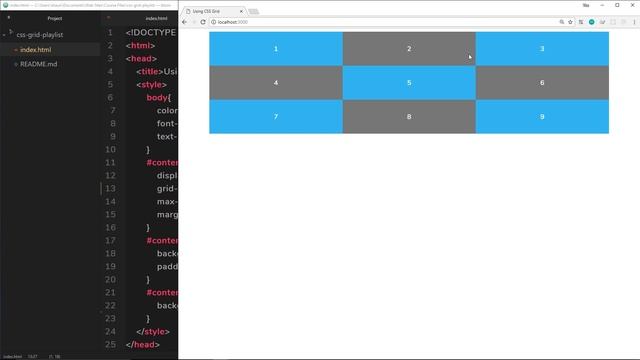Close the Using CSS Grid tab
This screenshot has height=360, width=640.
pyautogui.click(x=241, y=11)
